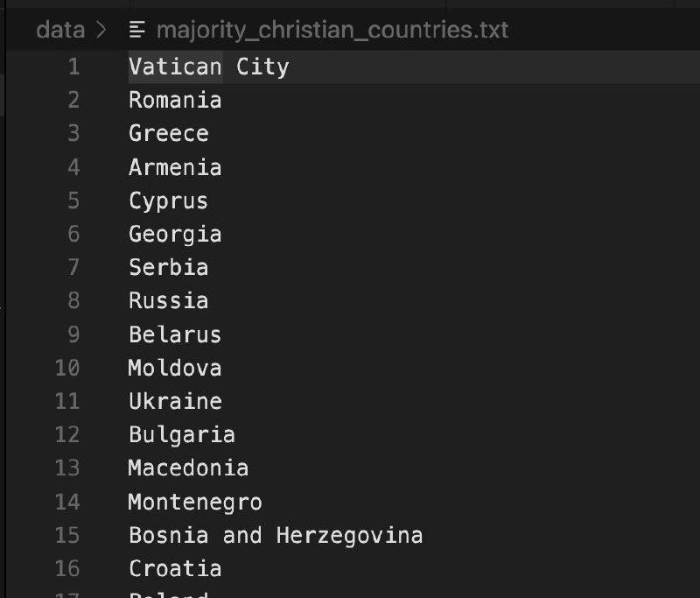Click Macedonia entry on line 13
This screenshot has height=598, width=700.
[188, 468]
